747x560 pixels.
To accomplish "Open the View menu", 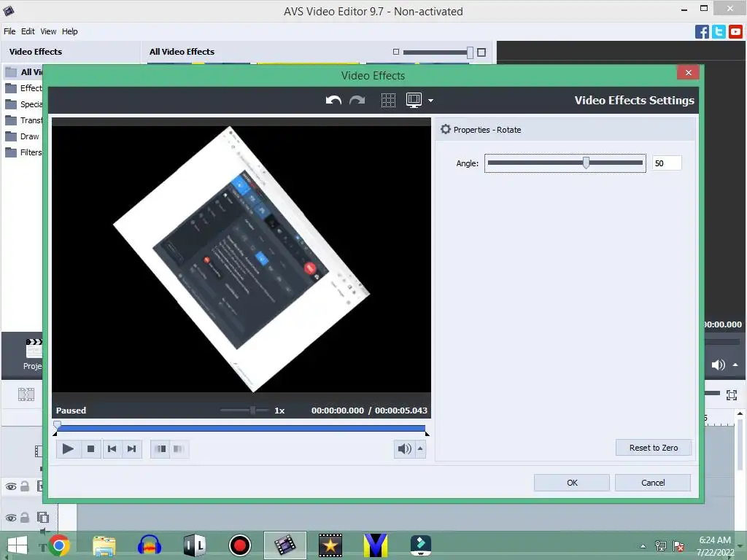I will pyautogui.click(x=48, y=31).
